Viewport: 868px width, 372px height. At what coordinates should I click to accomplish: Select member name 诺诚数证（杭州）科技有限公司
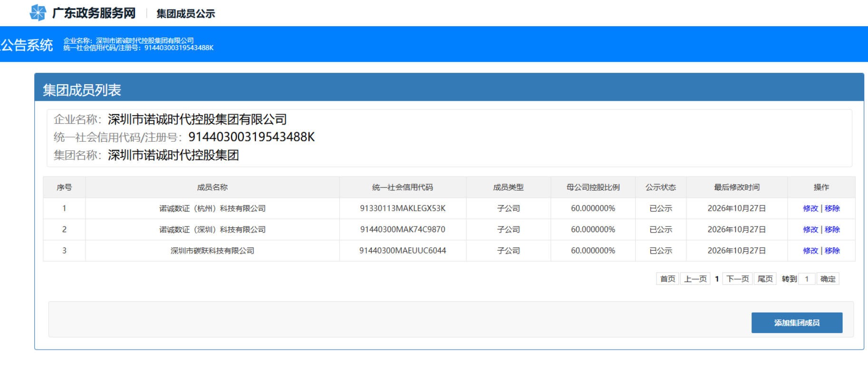(x=212, y=208)
